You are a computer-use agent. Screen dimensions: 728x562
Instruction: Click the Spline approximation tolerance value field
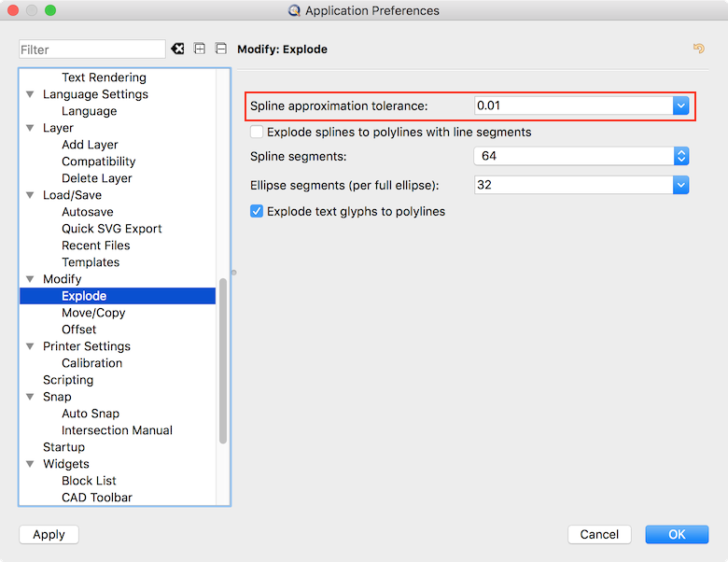click(x=573, y=105)
